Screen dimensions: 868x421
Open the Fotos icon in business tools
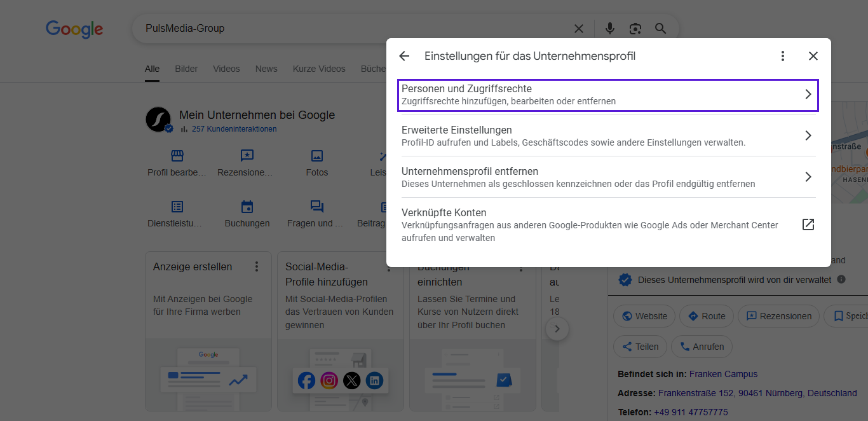(x=317, y=156)
